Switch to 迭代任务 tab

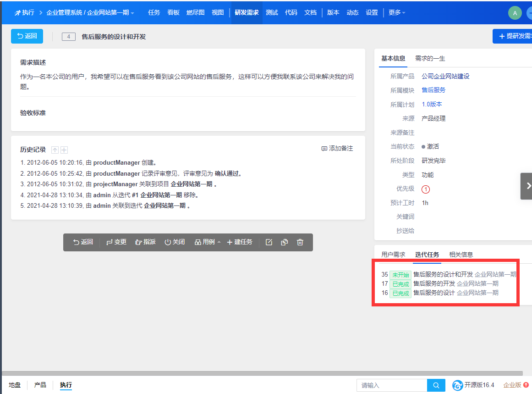pos(427,255)
